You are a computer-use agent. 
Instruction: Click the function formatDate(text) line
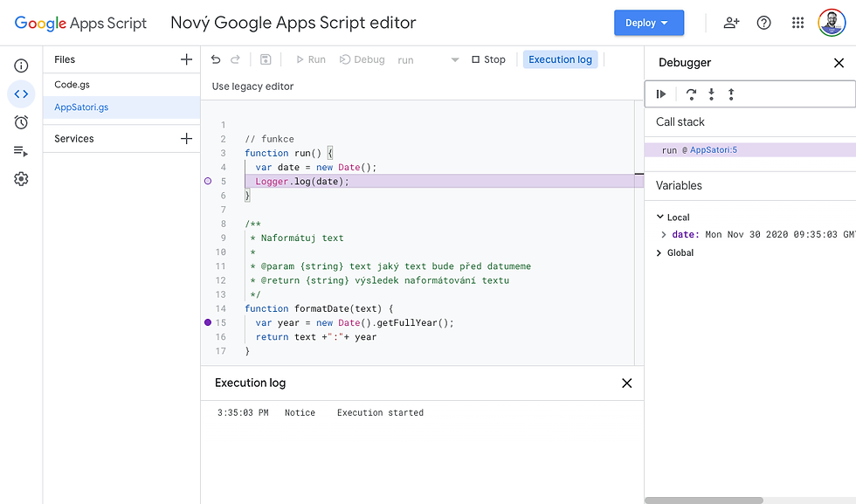319,308
